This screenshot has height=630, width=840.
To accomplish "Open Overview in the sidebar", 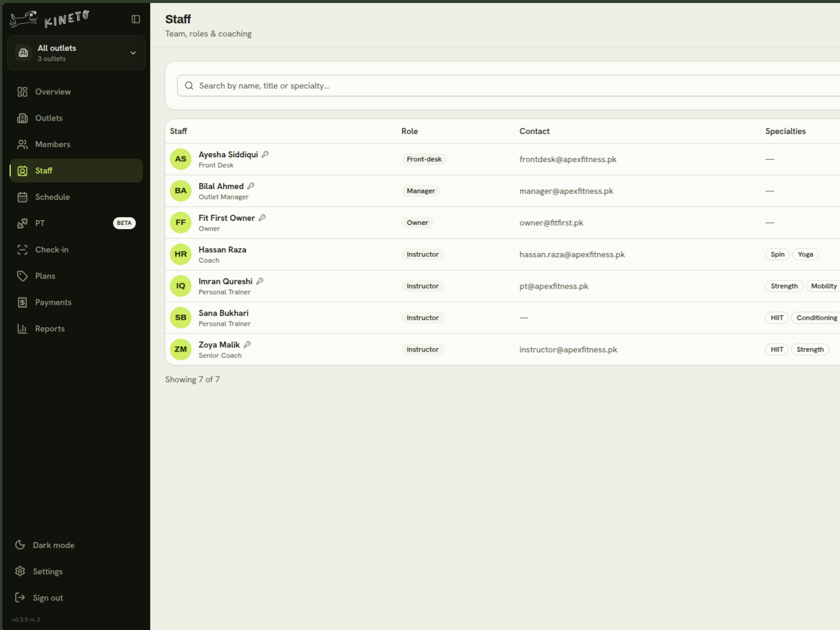I will pyautogui.click(x=76, y=92).
